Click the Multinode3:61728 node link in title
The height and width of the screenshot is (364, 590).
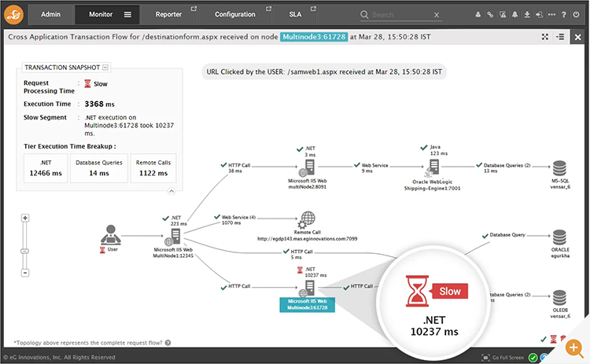pos(314,37)
